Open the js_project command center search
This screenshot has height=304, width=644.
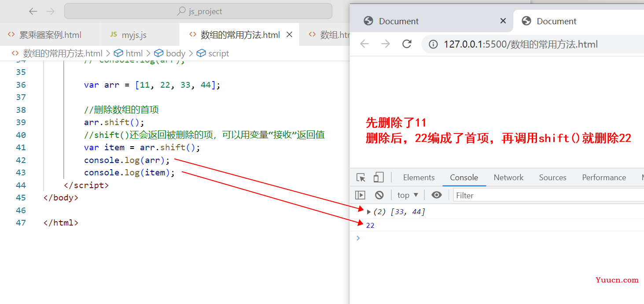[x=198, y=11]
